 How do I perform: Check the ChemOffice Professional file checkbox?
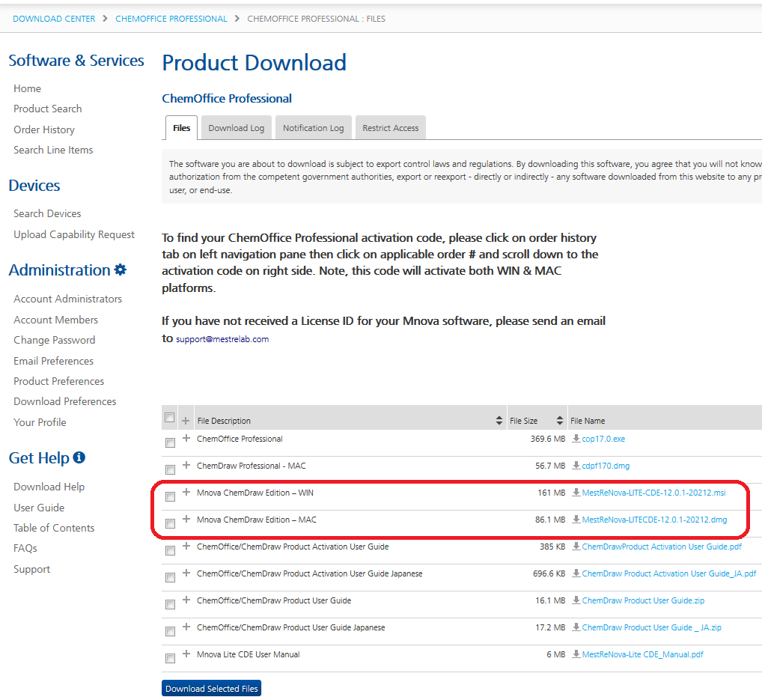tap(170, 443)
